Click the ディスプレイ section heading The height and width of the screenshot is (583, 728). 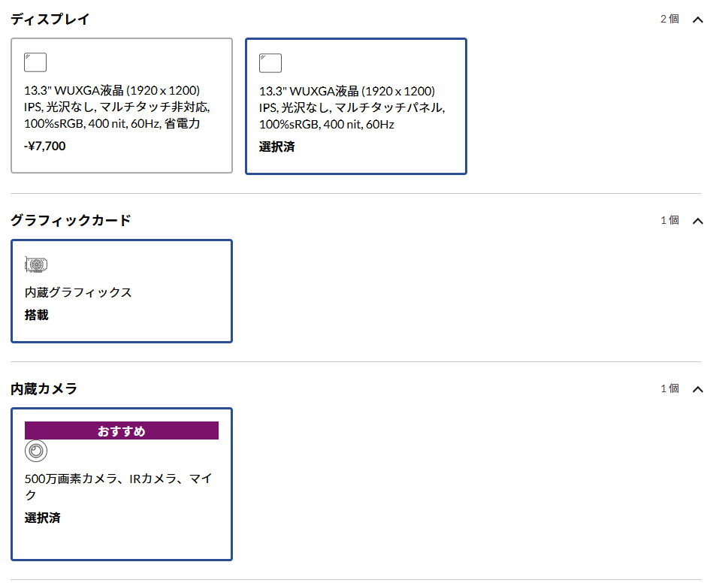pos(50,20)
